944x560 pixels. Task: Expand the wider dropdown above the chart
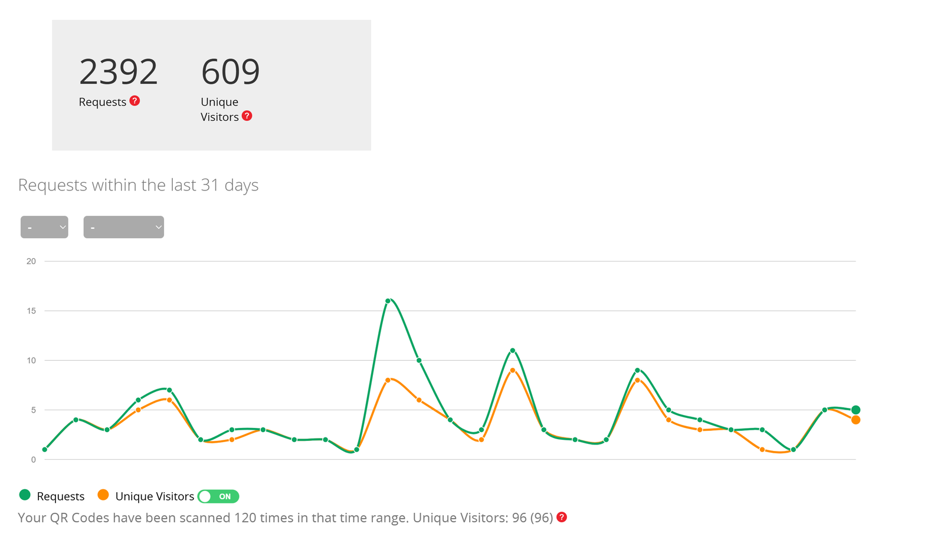[x=123, y=227]
